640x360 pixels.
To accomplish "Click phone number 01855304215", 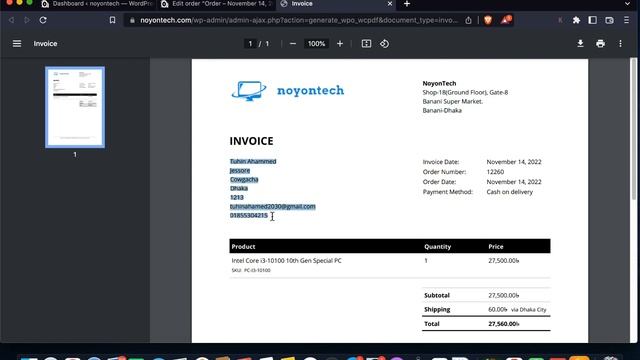I will click(x=249, y=215).
